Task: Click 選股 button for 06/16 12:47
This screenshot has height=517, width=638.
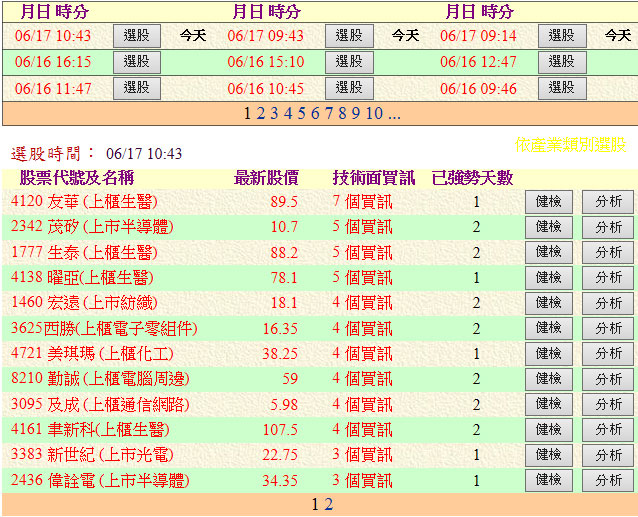Action: tap(562, 62)
